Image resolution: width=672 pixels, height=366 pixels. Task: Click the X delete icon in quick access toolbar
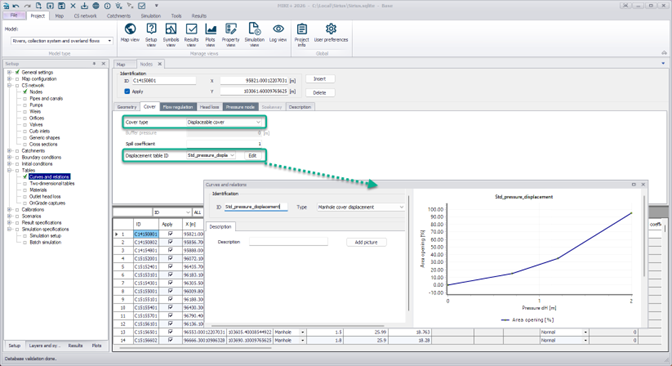[73, 6]
